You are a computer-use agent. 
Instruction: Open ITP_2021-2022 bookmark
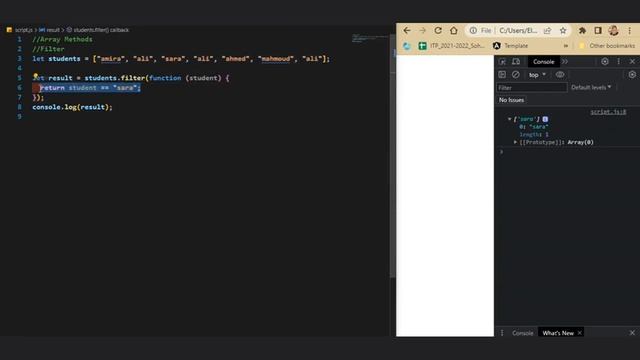pyautogui.click(x=451, y=46)
